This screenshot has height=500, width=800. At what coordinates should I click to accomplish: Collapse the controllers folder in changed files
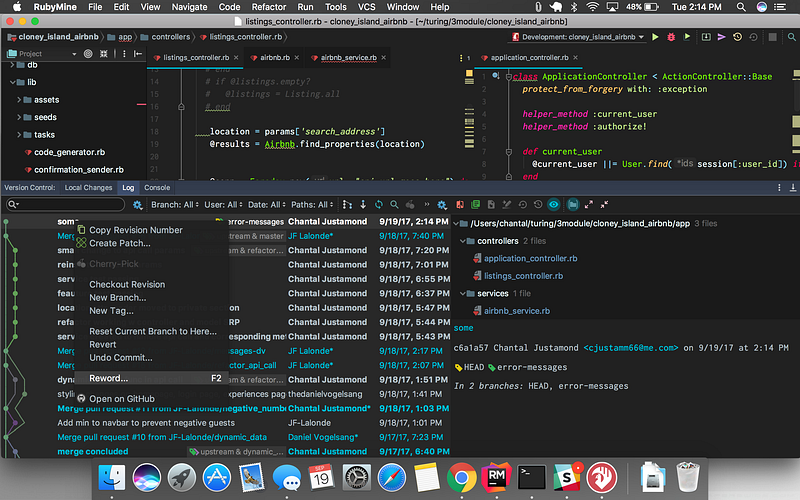point(464,241)
